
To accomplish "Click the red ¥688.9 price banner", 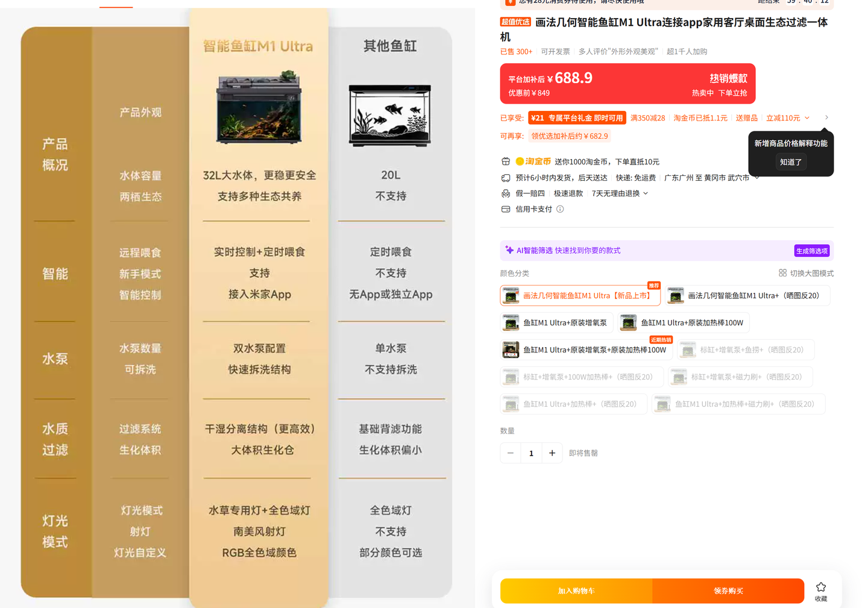I will click(627, 84).
